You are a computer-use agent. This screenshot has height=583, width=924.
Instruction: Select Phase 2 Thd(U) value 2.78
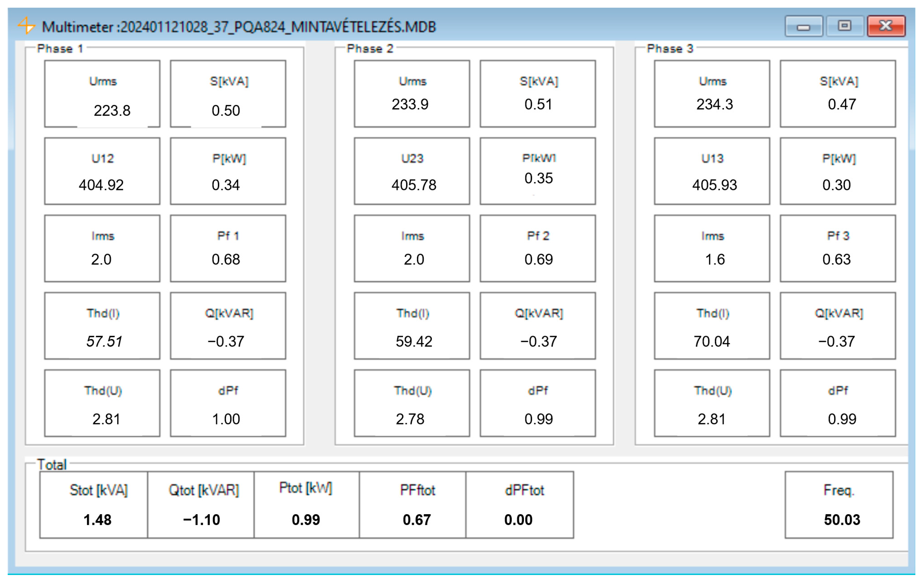[x=412, y=403]
